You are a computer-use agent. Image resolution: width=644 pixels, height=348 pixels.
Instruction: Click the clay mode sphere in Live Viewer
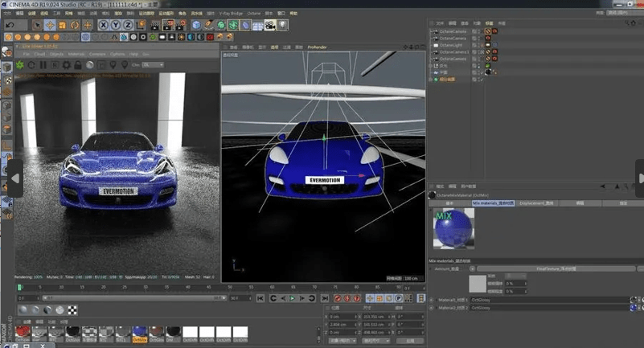click(x=89, y=65)
